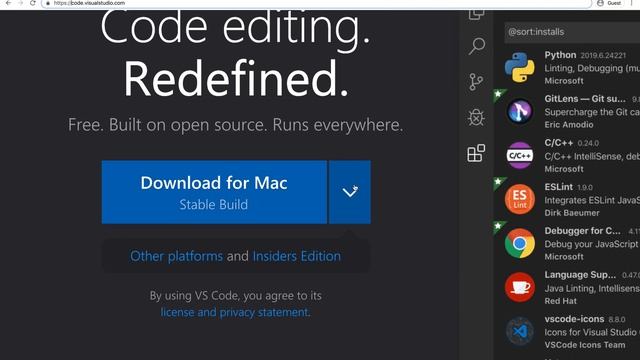Click the vscode-icons extension logo
640x360 pixels.
(x=520, y=331)
